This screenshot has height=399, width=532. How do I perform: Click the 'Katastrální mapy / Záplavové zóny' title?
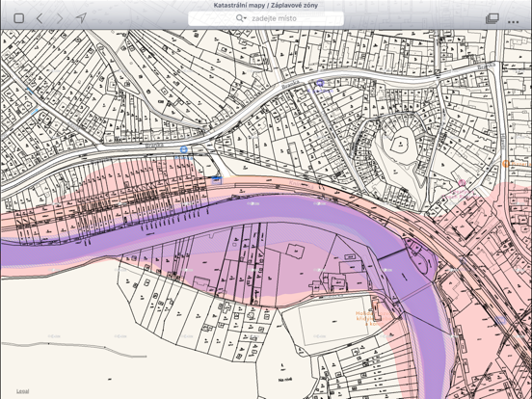[x=266, y=5]
